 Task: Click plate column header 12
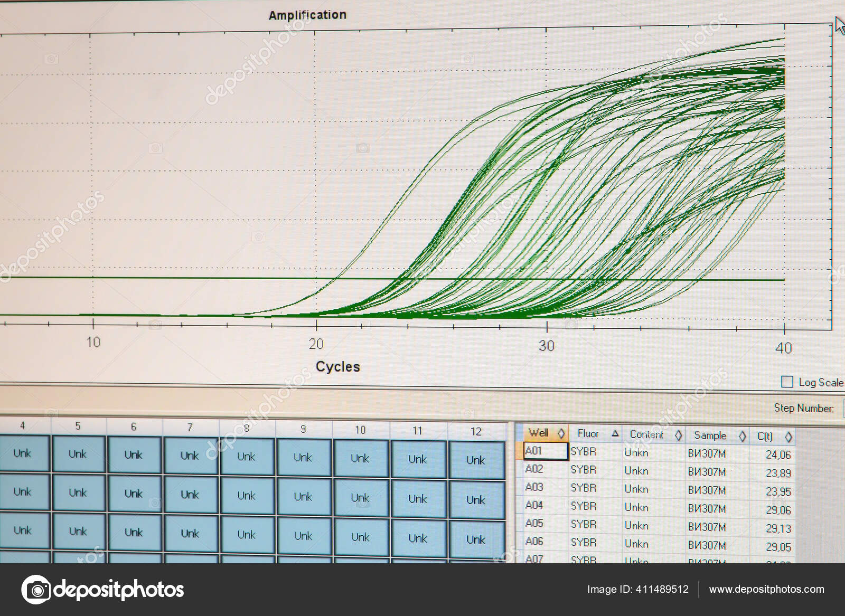[x=477, y=431]
